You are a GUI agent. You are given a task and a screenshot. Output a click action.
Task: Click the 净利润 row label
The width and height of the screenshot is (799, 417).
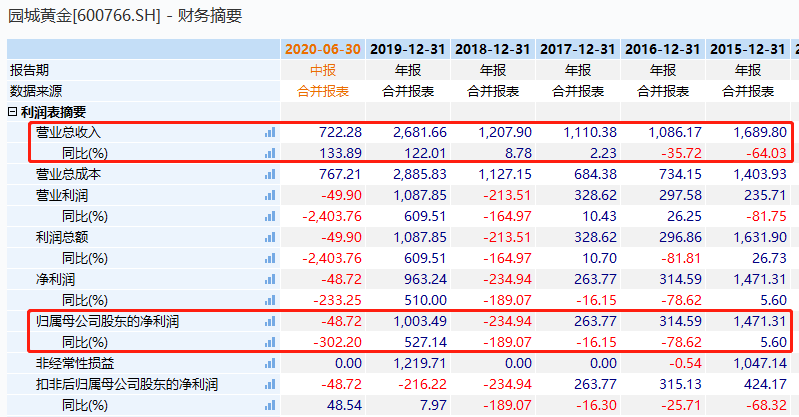tap(55, 279)
